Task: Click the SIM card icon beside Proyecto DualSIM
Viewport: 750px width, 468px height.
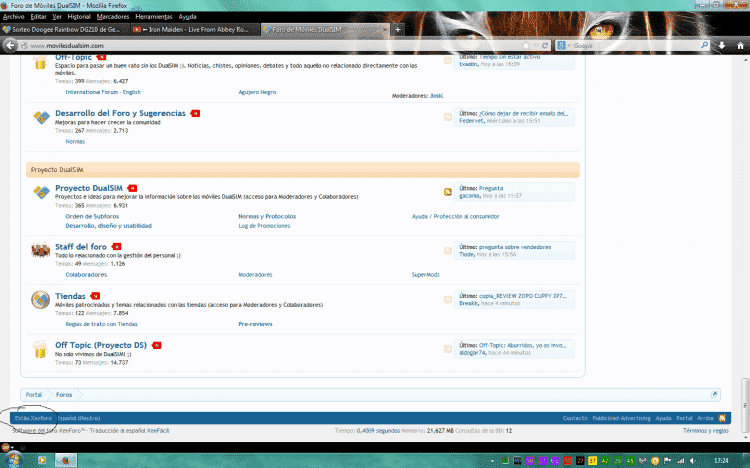Action: tap(41, 192)
